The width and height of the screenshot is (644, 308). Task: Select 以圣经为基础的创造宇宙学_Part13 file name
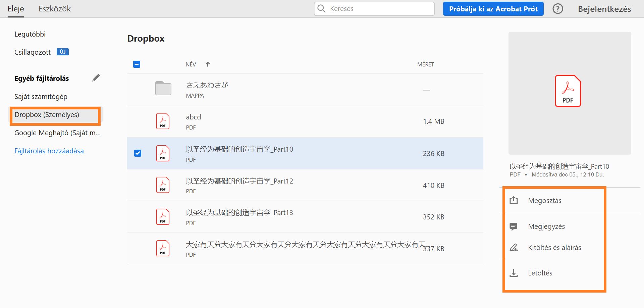click(x=239, y=213)
